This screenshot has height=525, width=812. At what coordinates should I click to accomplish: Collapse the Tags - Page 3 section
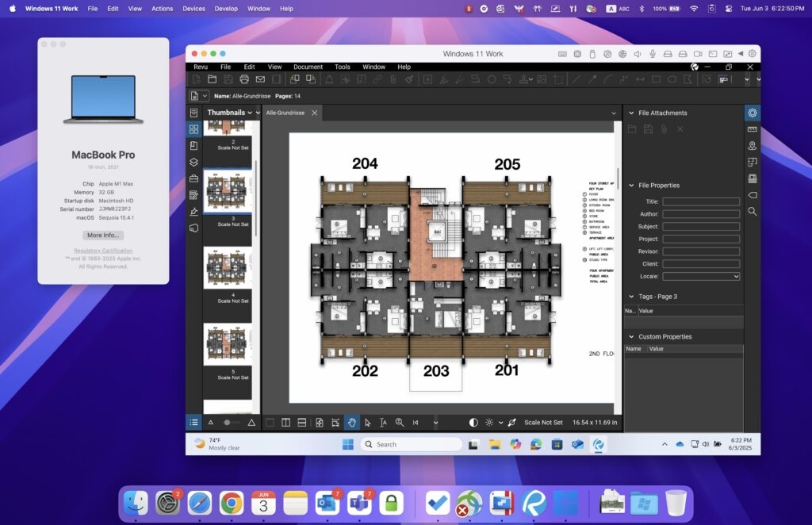pyautogui.click(x=631, y=296)
